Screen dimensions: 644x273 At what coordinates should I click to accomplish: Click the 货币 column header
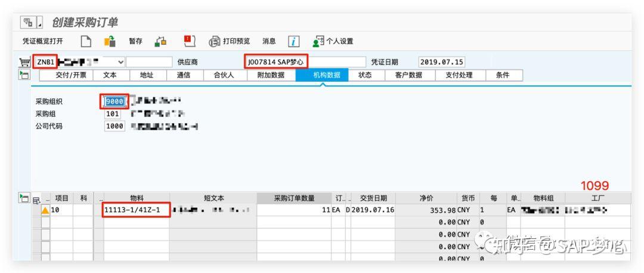point(468,198)
